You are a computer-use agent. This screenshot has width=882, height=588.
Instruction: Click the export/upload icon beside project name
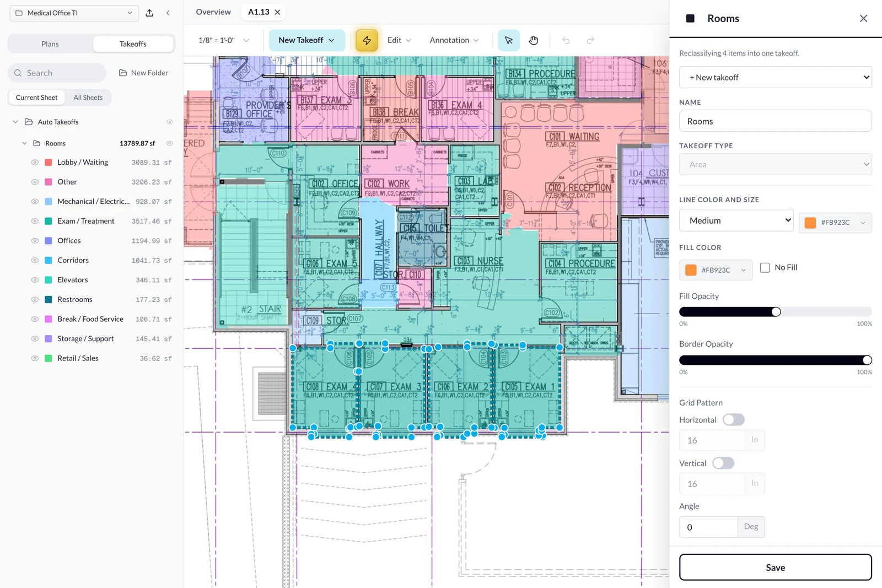tap(149, 13)
